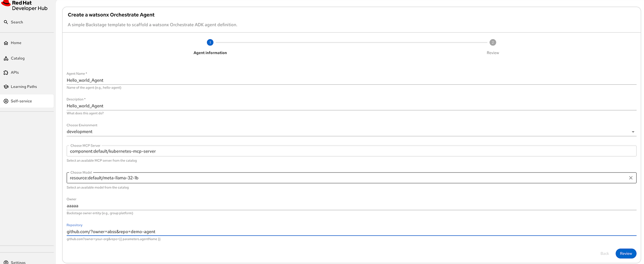Click the Catalog icon in sidebar
This screenshot has width=644, height=264.
(6, 59)
